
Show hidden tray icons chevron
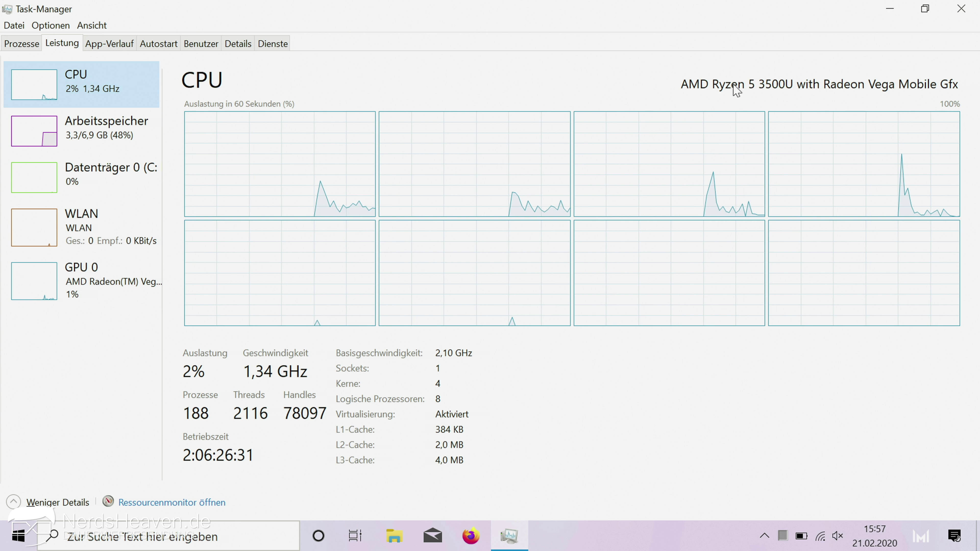point(764,536)
